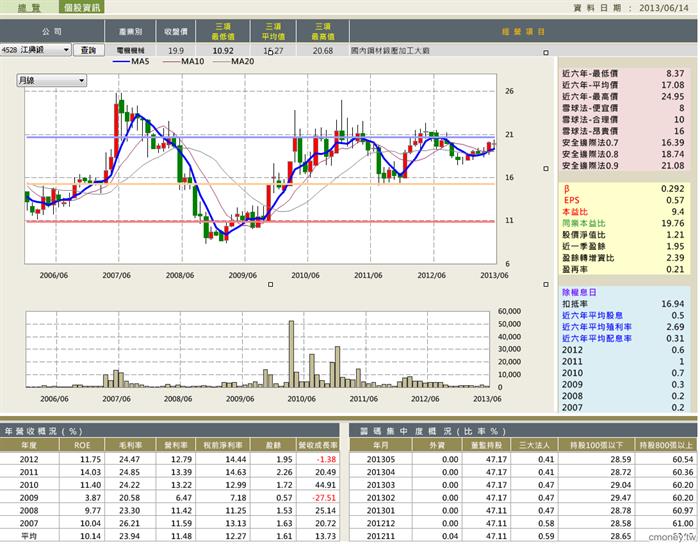Click the 本益比 label

[x=575, y=212]
